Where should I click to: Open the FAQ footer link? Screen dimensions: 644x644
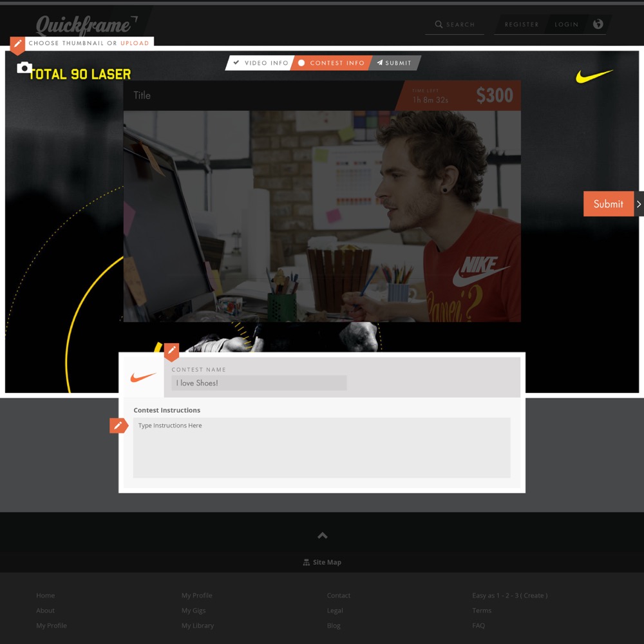pos(478,626)
